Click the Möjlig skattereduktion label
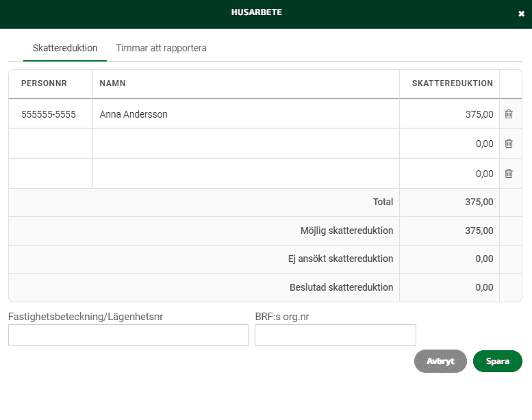Image resolution: width=532 pixels, height=420 pixels. (346, 231)
